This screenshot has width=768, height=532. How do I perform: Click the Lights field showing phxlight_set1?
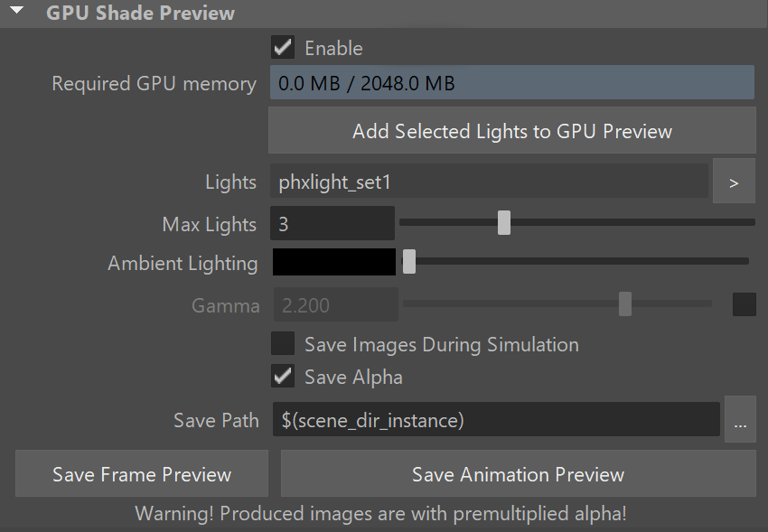click(x=489, y=182)
